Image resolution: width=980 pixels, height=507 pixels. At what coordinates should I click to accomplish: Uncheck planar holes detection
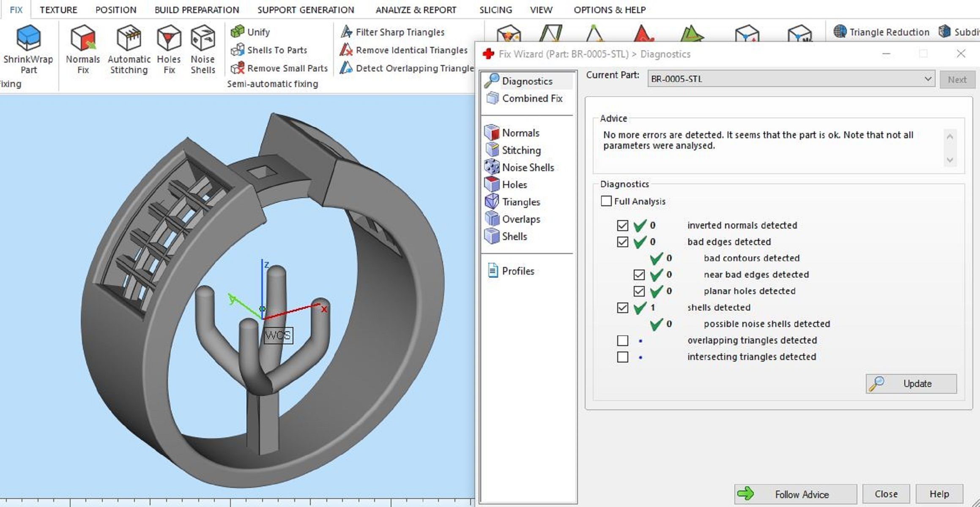click(639, 291)
